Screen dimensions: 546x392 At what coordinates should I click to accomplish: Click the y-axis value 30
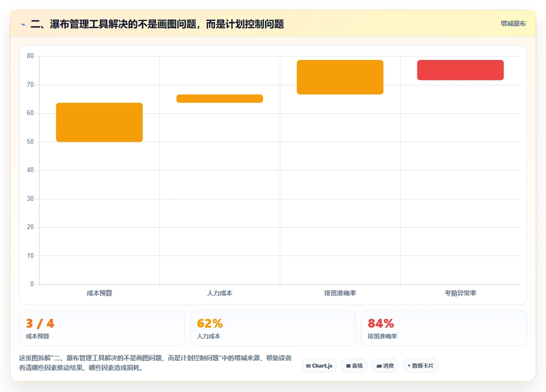tap(30, 199)
